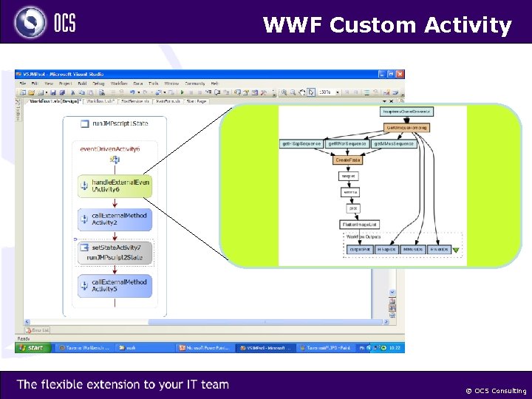Screen dimensions: 532x399
Task: Switch to Microsoft PowerPoint taskbar button
Action: pos(205,348)
